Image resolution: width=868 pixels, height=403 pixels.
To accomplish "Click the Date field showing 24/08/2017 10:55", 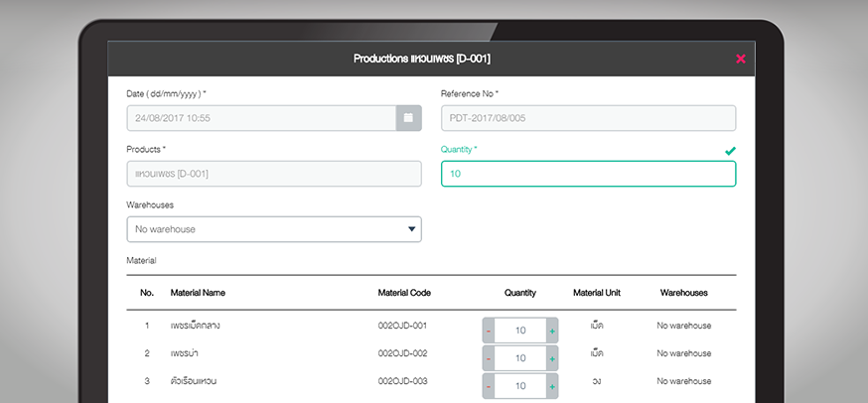I will pyautogui.click(x=261, y=118).
